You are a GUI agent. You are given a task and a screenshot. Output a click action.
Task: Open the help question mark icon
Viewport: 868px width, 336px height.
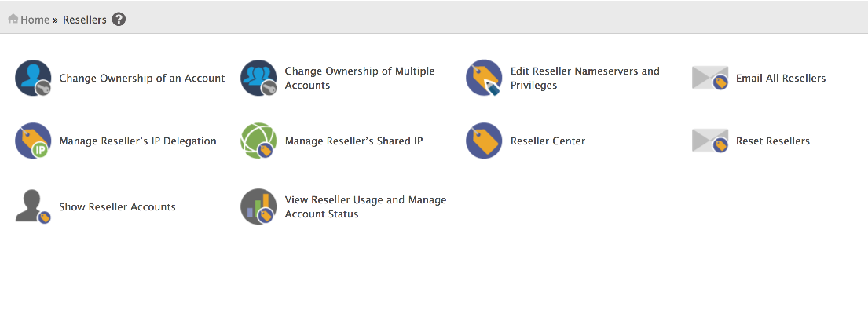click(x=119, y=20)
